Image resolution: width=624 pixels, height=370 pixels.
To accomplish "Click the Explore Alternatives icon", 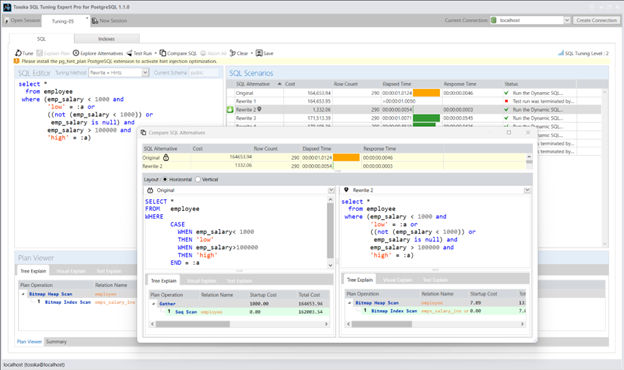I will (76, 53).
